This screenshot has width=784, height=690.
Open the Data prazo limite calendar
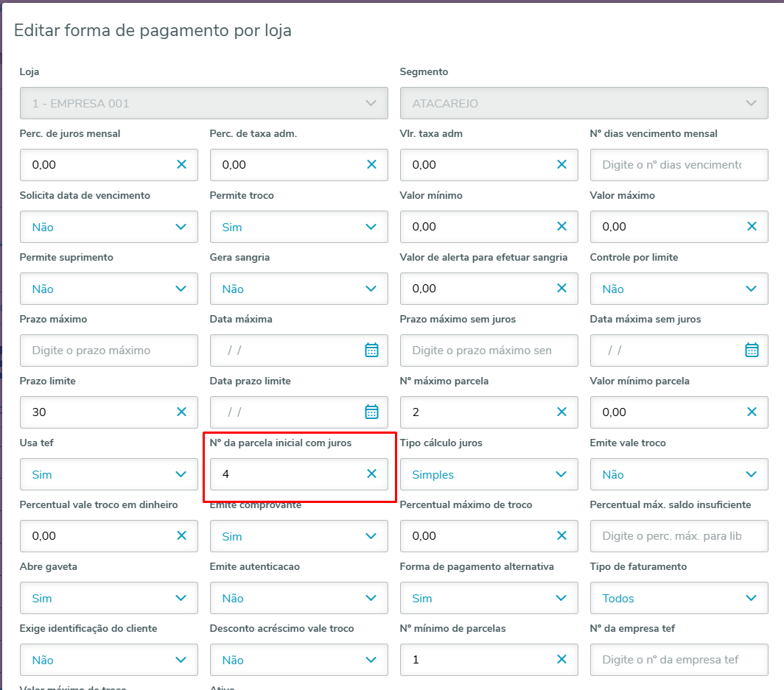[x=371, y=412]
